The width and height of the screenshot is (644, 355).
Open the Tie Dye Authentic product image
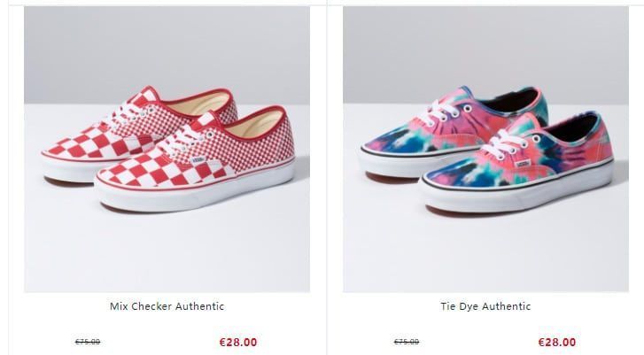[485, 150]
